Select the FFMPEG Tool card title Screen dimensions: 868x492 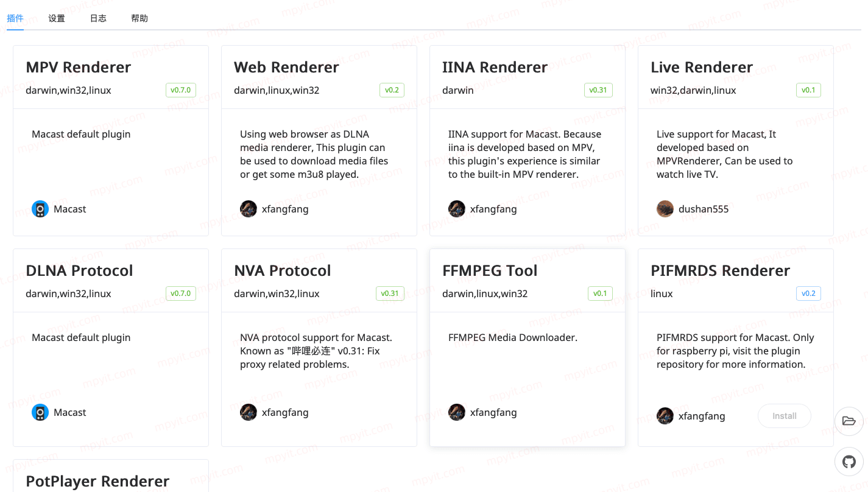pos(490,270)
